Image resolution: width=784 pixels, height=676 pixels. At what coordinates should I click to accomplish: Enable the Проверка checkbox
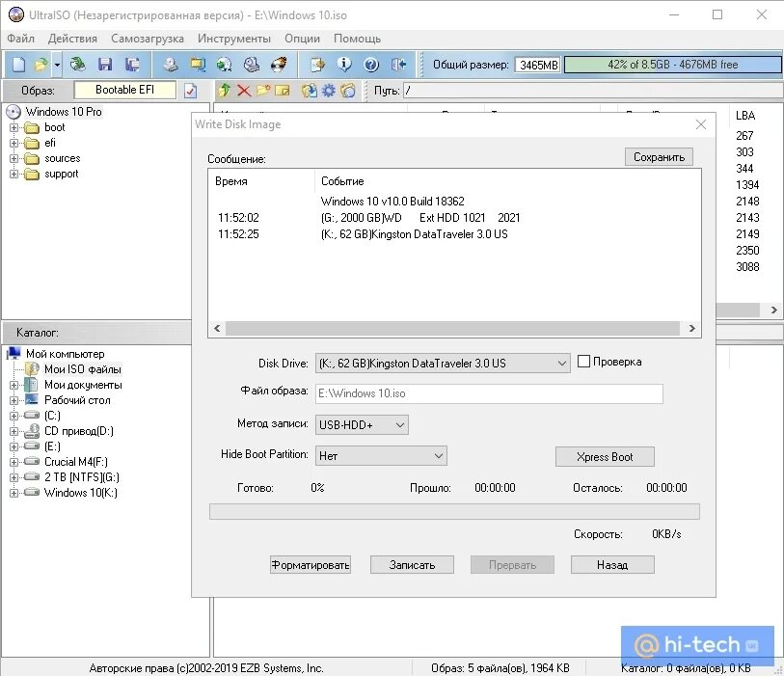(583, 361)
